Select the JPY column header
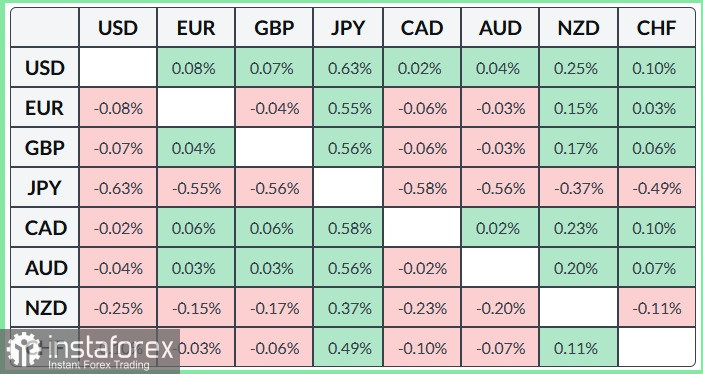The image size is (703, 374). (348, 28)
